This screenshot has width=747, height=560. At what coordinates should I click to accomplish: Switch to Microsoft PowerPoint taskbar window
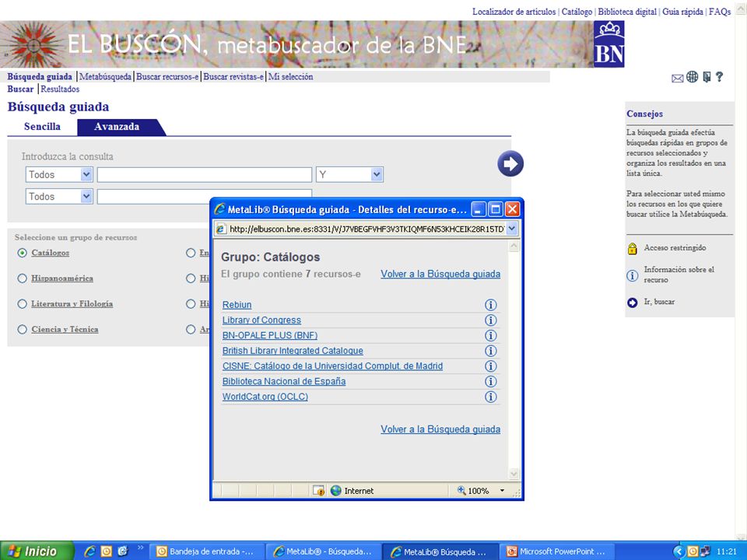click(556, 551)
